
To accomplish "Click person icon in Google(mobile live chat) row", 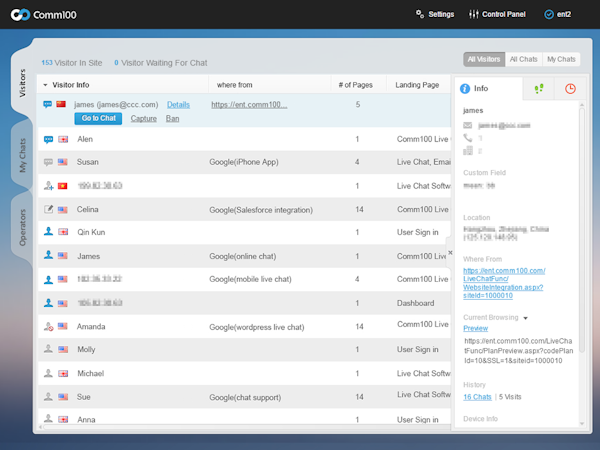I will [48, 279].
